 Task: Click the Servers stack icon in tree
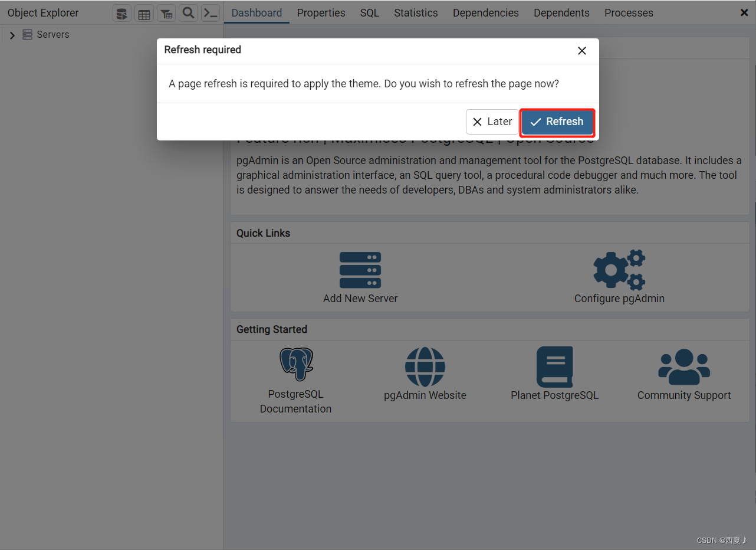[x=27, y=35]
